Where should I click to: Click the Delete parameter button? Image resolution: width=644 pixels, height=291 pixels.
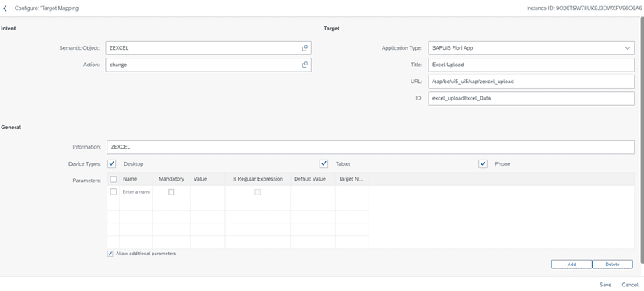point(612,265)
